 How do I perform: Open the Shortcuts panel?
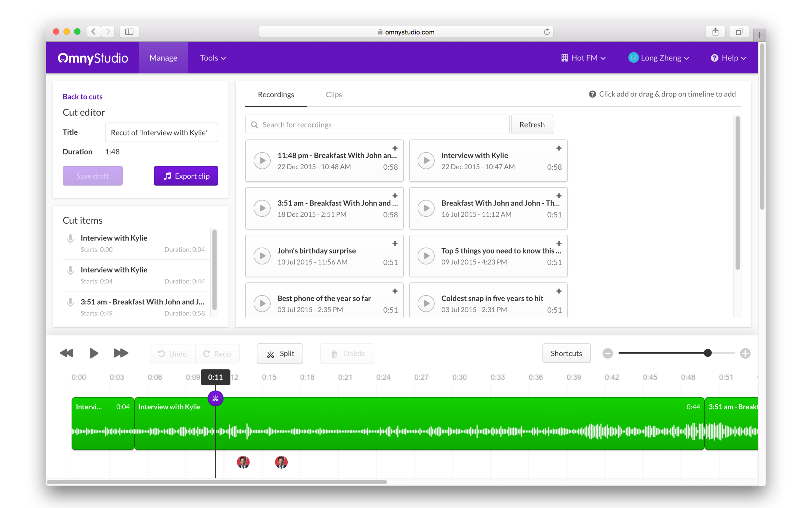coord(566,353)
